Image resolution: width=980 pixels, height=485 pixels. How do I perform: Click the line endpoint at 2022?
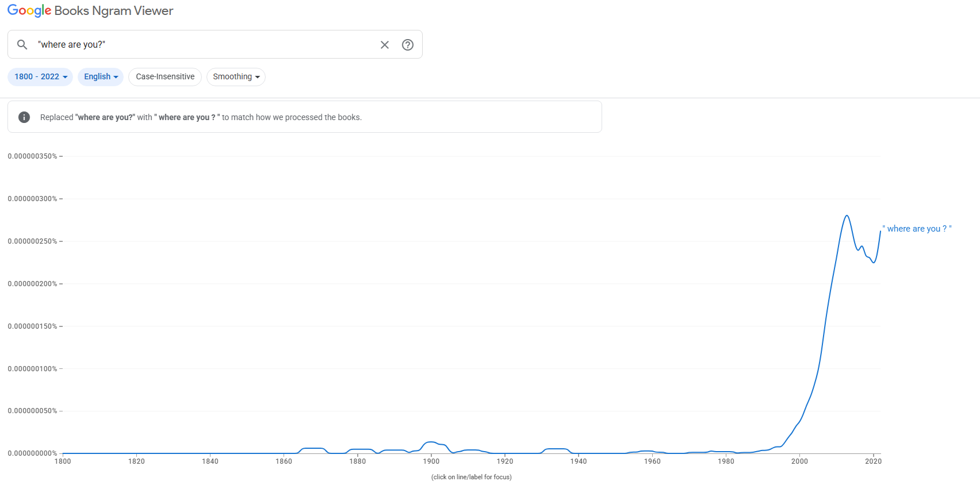coord(881,231)
